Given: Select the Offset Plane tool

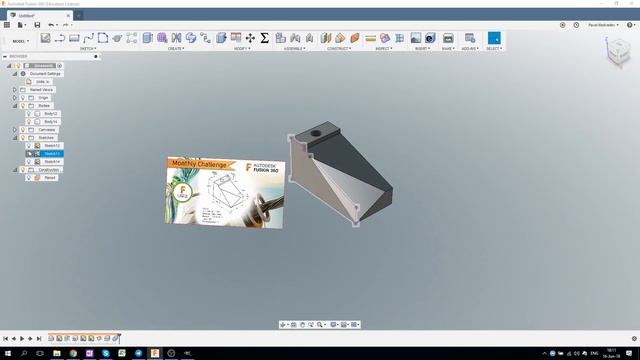Looking at the screenshot, I should point(326,38).
